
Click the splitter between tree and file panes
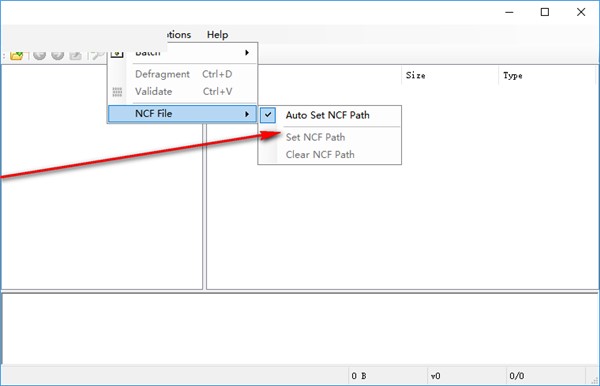point(204,207)
